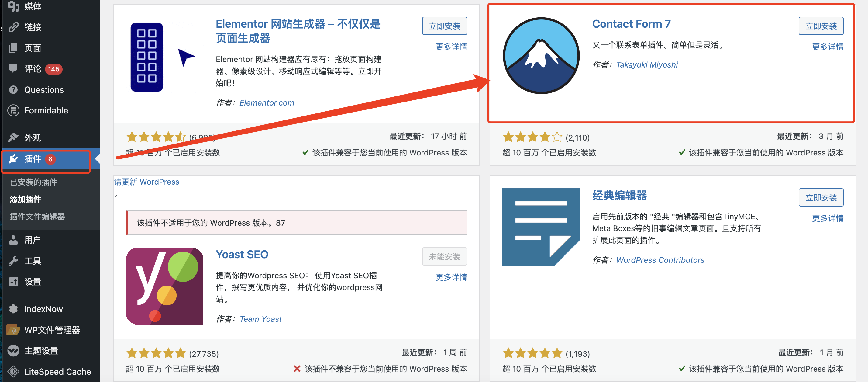Viewport: 868px width, 382px height.
Task: Select 已安装的插件 submenu item
Action: click(33, 182)
